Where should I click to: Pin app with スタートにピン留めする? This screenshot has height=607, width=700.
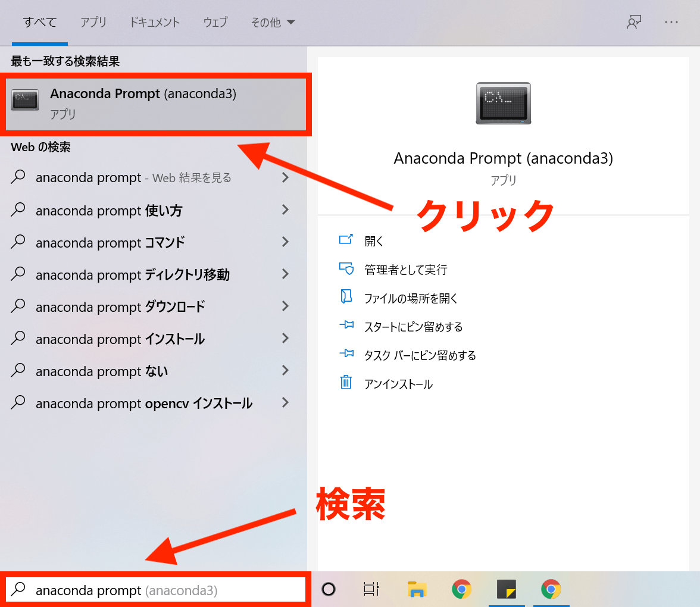pos(413,327)
